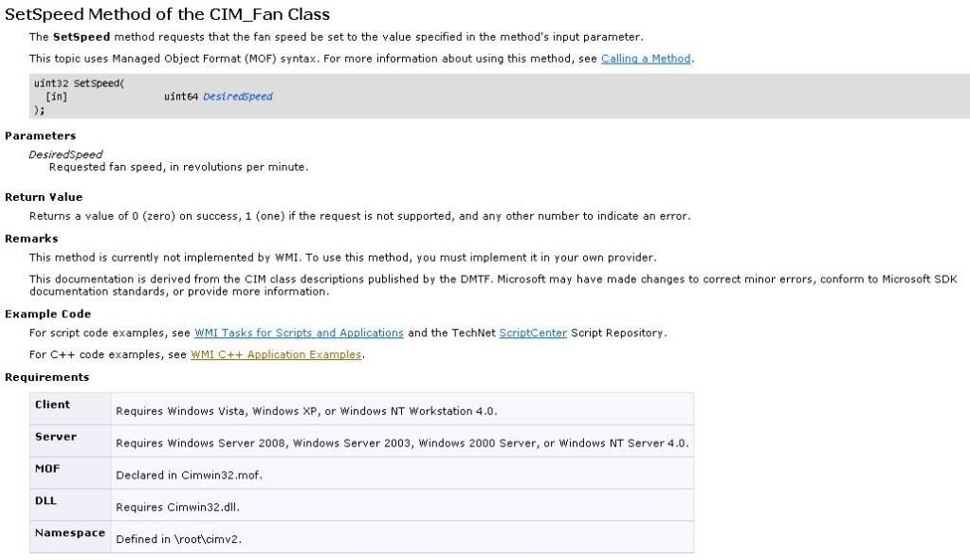Click the page title SetSpeed Method heading
The image size is (970, 560).
point(167,14)
